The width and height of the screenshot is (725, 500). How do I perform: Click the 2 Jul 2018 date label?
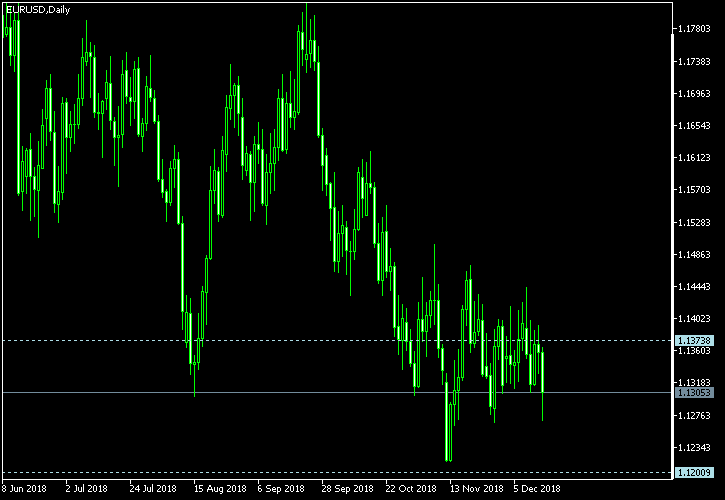(86, 488)
